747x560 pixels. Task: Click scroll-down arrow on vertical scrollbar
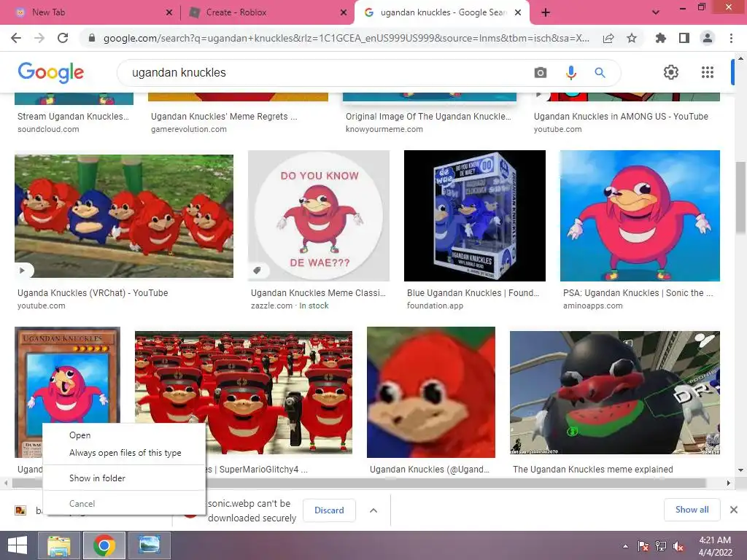point(740,470)
